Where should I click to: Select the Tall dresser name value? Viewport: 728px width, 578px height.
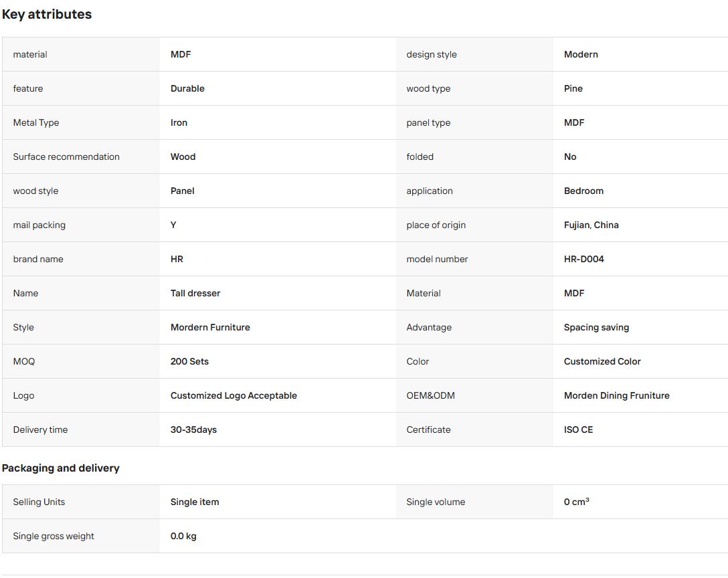[195, 294]
